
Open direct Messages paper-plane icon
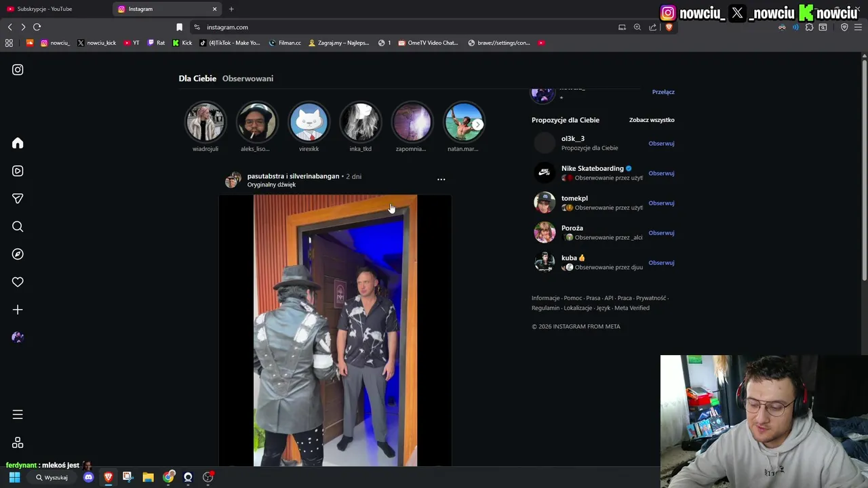click(x=18, y=199)
